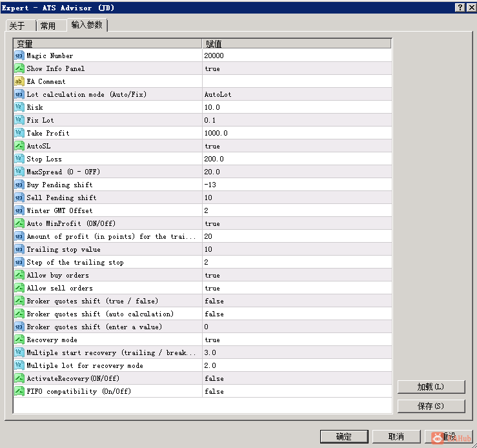Click the Trailing stop value row icon
477x448 pixels.
19,249
